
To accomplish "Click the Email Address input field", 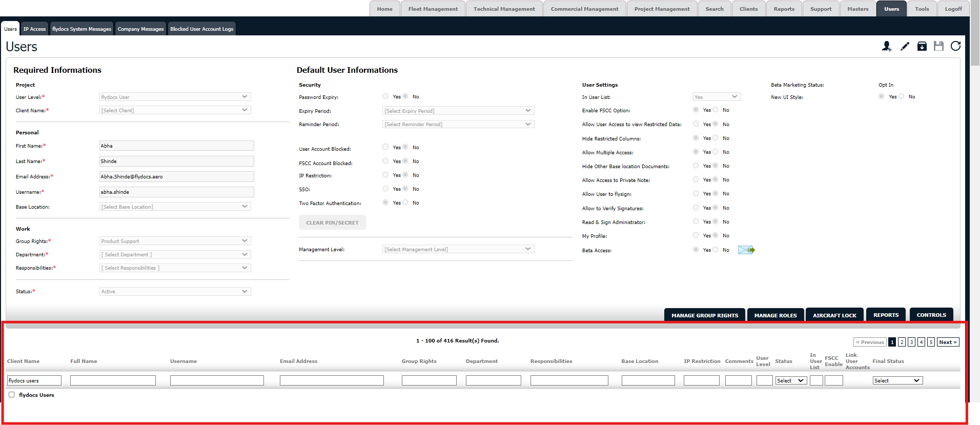I will click(177, 176).
